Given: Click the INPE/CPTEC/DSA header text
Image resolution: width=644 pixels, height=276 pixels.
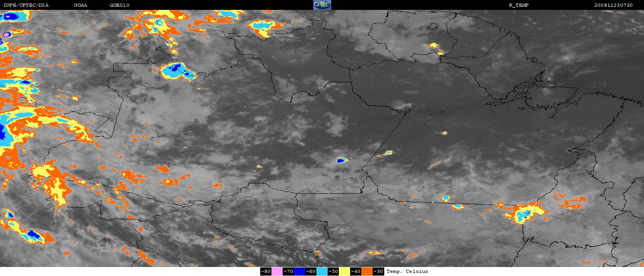Looking at the screenshot, I should pos(26,5).
